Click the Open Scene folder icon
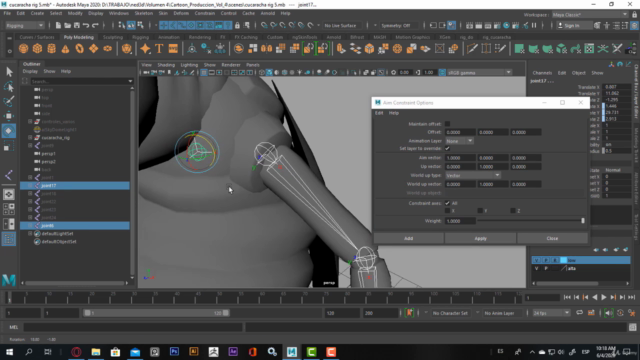The image size is (640, 360). [67, 25]
